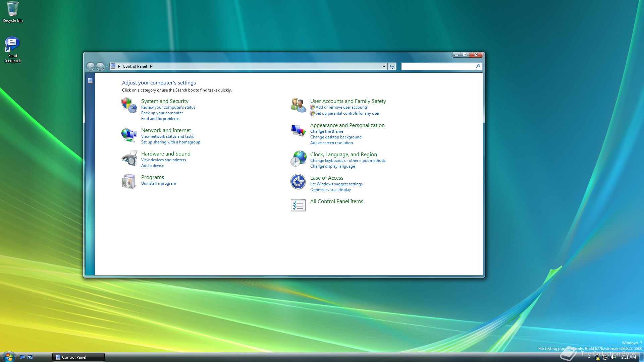Click Show Desktop quick launch icon
644x362 pixels.
[x=22, y=357]
